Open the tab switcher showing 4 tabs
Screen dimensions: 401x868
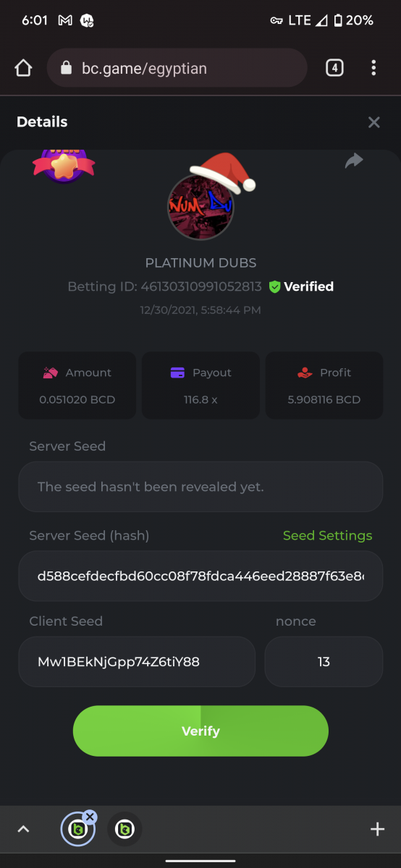pyautogui.click(x=334, y=68)
